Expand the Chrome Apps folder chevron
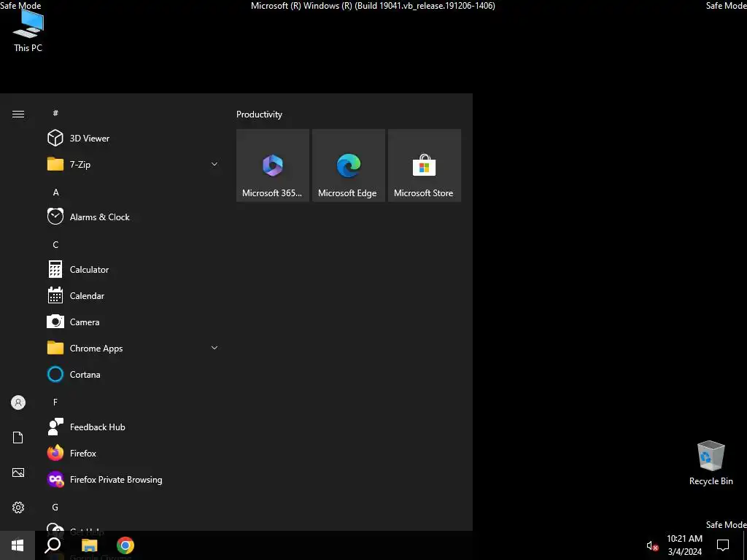The height and width of the screenshot is (560, 747). click(x=214, y=348)
